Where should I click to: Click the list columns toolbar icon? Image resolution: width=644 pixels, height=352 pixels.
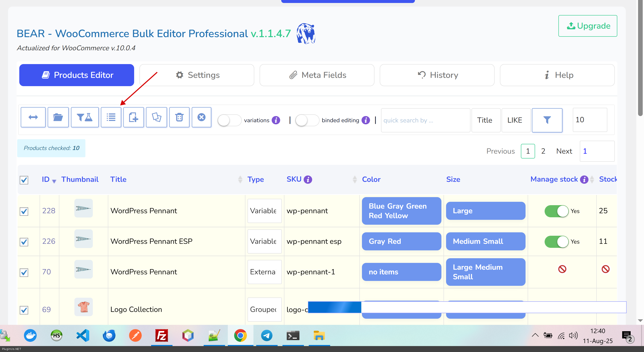(111, 117)
